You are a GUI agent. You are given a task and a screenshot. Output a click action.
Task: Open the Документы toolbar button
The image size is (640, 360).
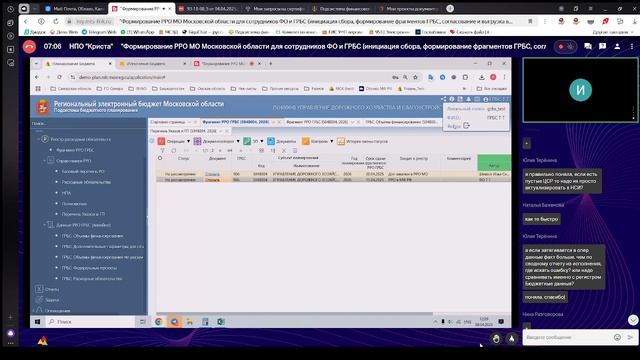tap(281, 141)
